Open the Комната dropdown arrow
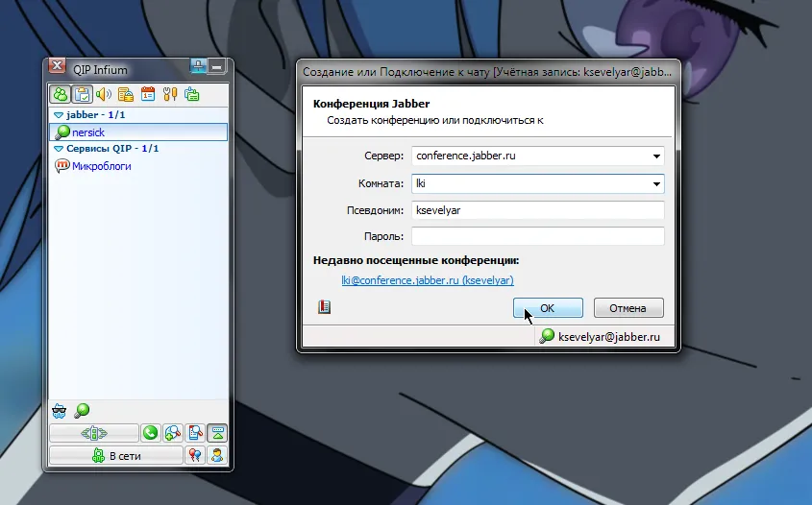The image size is (812, 505). pos(656,183)
